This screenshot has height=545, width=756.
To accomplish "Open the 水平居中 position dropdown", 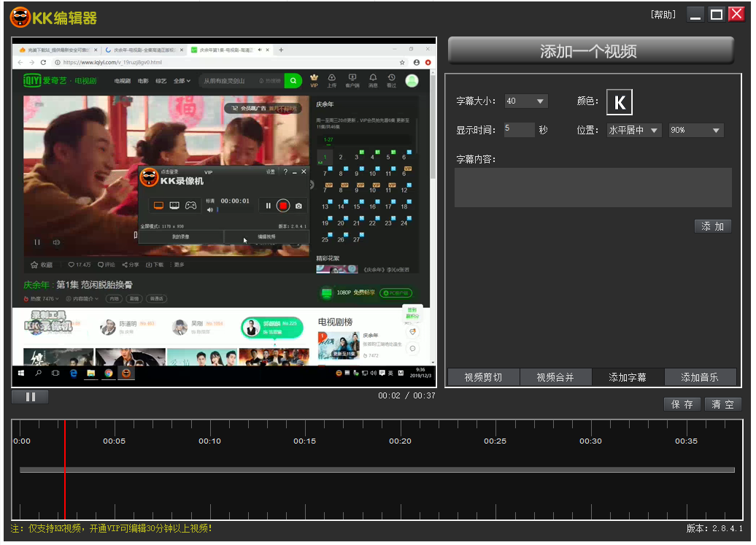I will click(x=633, y=131).
